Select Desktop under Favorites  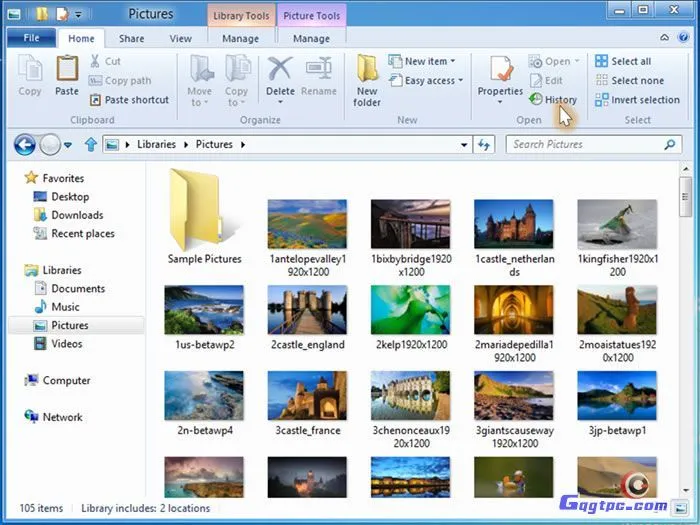pos(62,197)
